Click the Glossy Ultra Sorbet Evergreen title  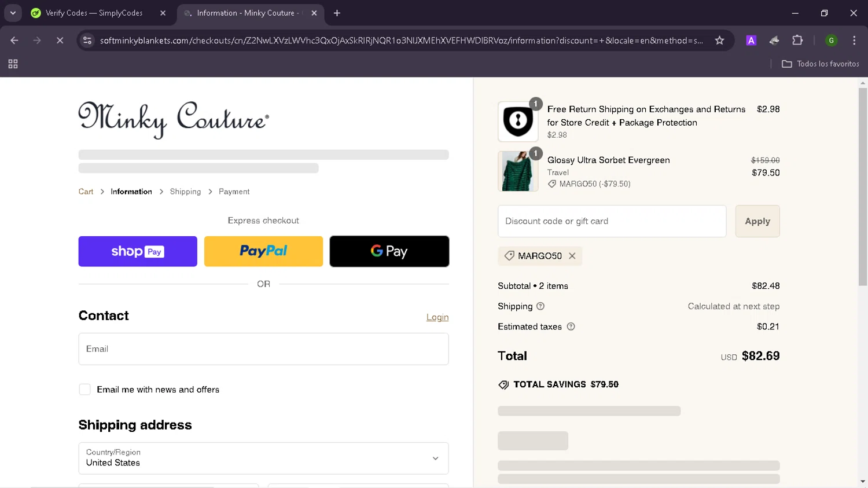pyautogui.click(x=609, y=160)
